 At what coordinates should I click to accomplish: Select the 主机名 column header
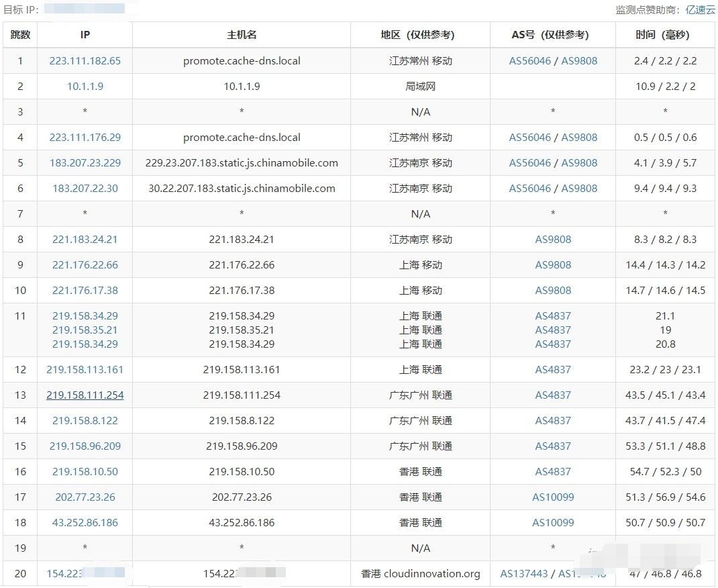pyautogui.click(x=241, y=34)
